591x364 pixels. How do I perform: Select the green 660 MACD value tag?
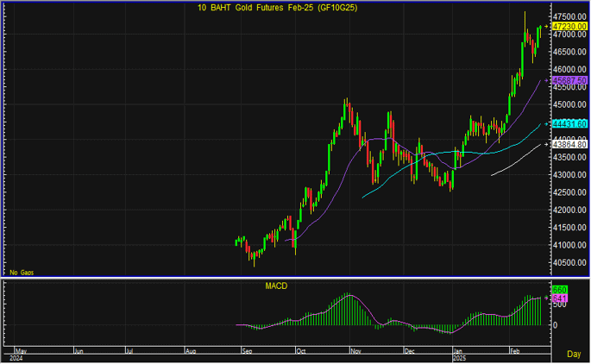(558, 289)
